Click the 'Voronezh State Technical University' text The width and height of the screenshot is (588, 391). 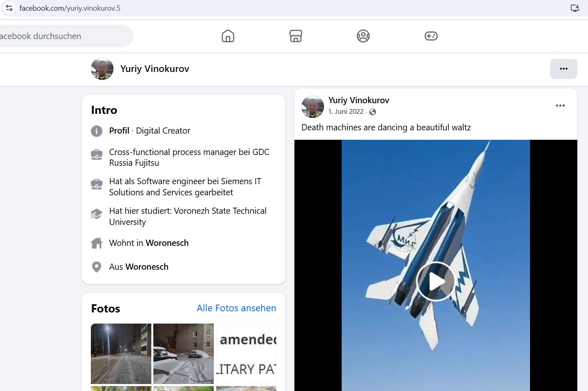188,216
